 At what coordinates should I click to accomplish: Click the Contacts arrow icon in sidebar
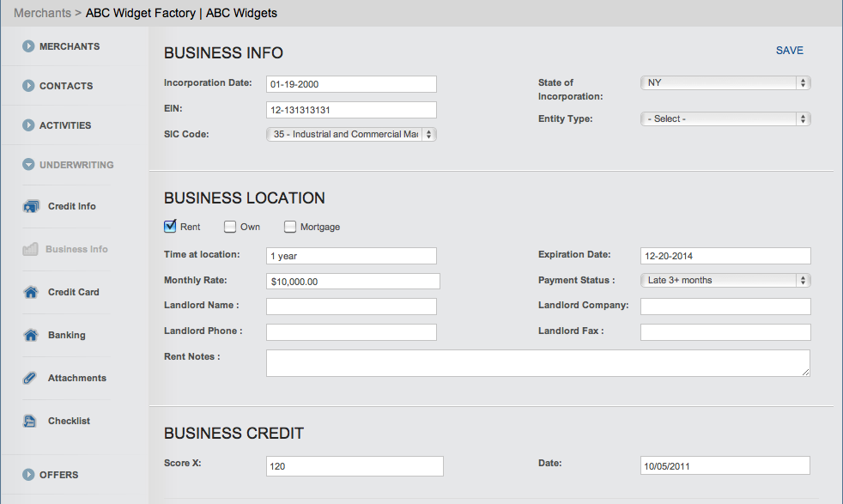28,86
